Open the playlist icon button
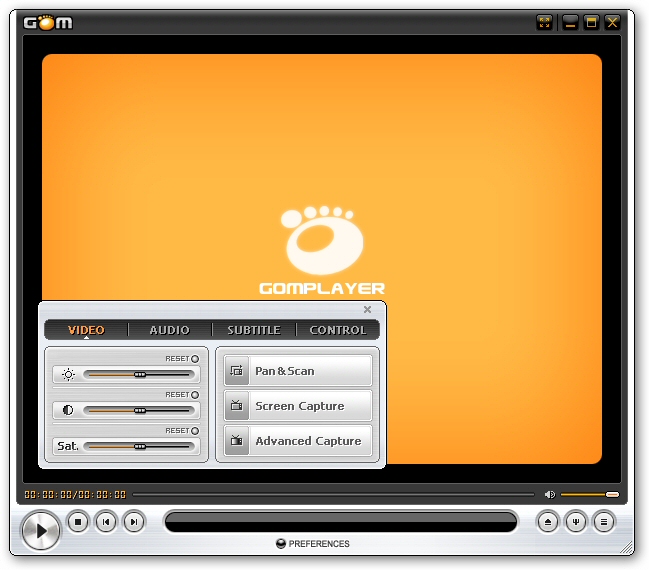Image resolution: width=649 pixels, height=570 pixels. [603, 521]
